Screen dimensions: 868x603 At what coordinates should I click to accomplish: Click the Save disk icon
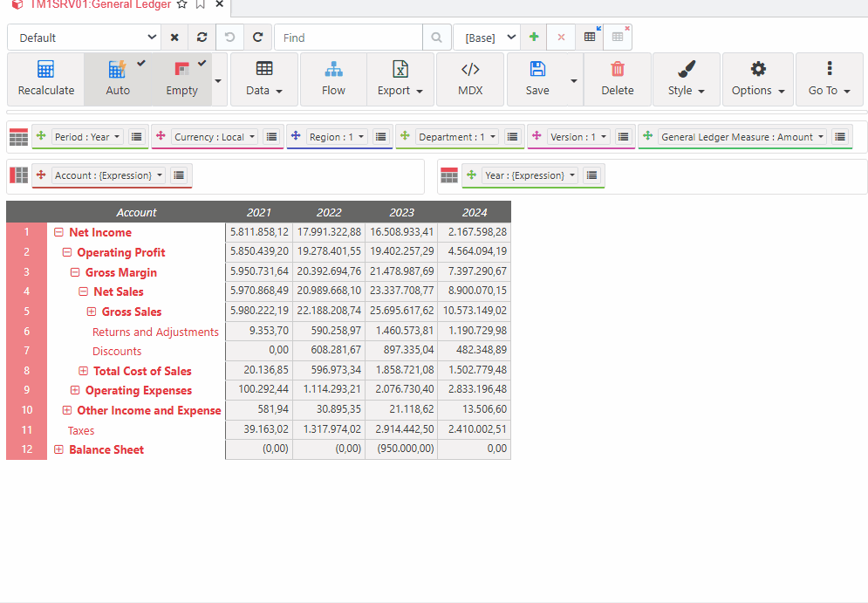click(x=537, y=70)
